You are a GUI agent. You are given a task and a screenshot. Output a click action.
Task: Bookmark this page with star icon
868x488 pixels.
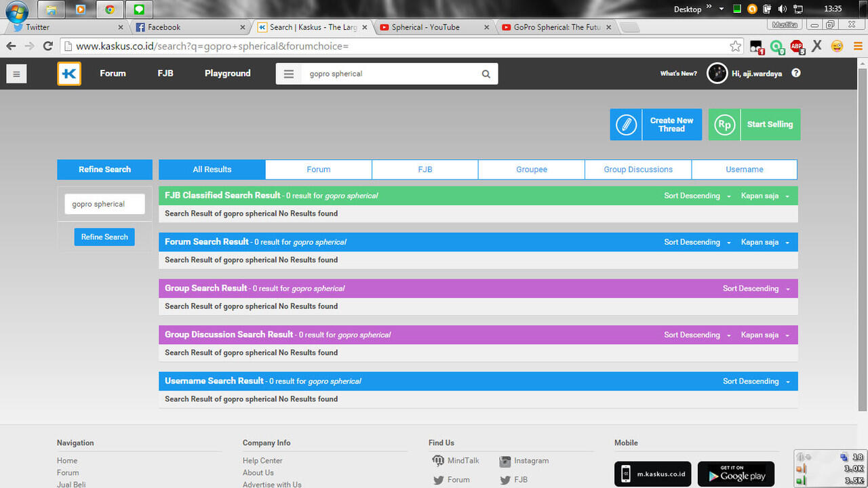[x=736, y=46]
